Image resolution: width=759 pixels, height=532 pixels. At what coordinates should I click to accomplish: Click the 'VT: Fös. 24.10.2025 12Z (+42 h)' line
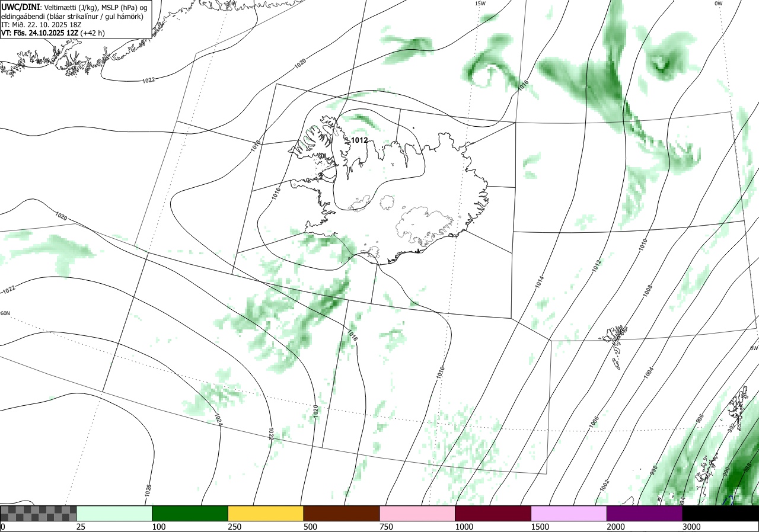click(53, 33)
